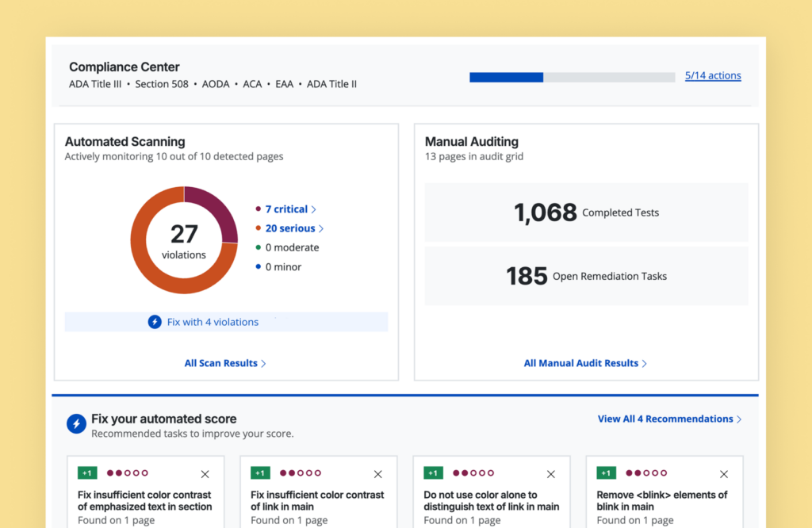Click +1 badge on Remove blink elements card

point(606,473)
